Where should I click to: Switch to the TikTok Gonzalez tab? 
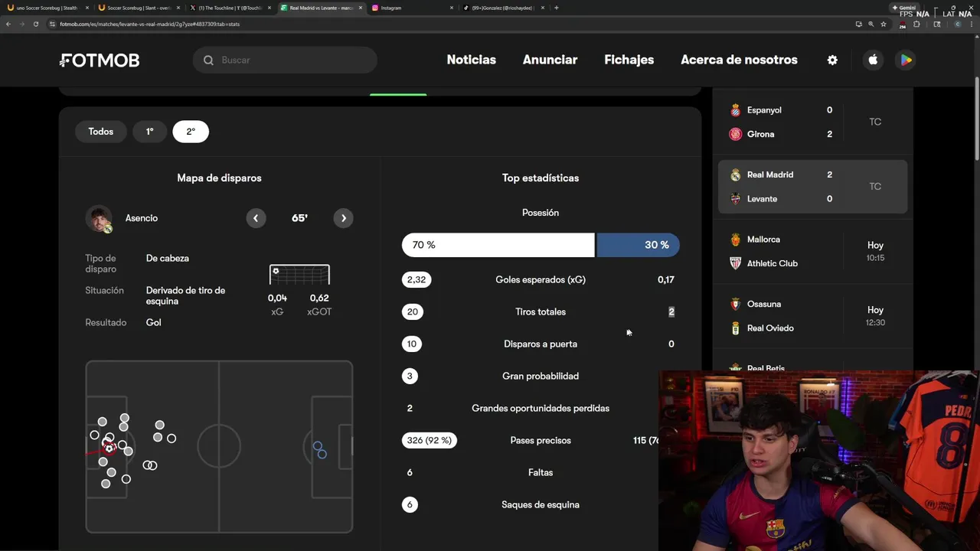(x=503, y=8)
